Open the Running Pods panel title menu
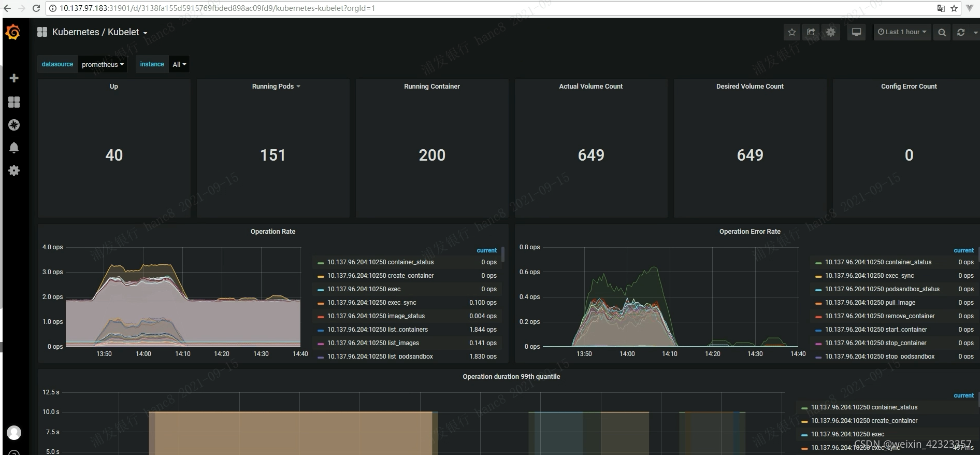This screenshot has height=455, width=980. pos(276,87)
